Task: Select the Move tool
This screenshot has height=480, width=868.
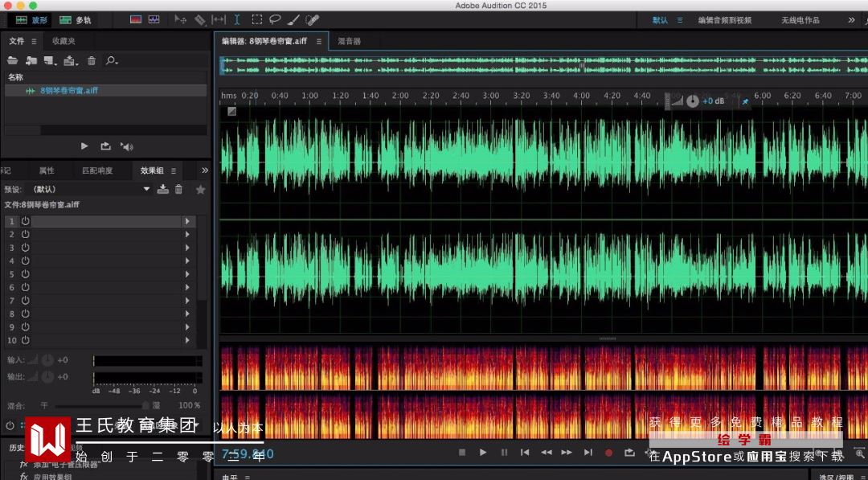Action: pos(181,19)
